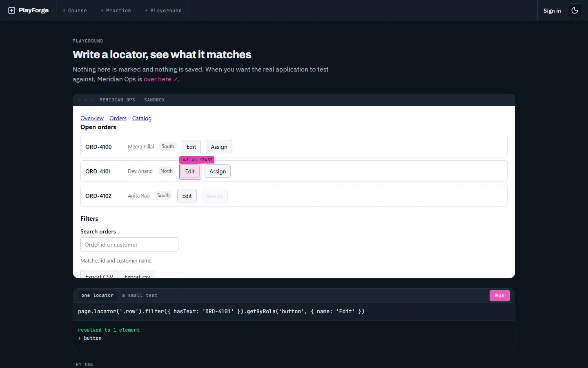Click the lowercase 'Export csv' button
588x368 pixels.
[137, 274]
